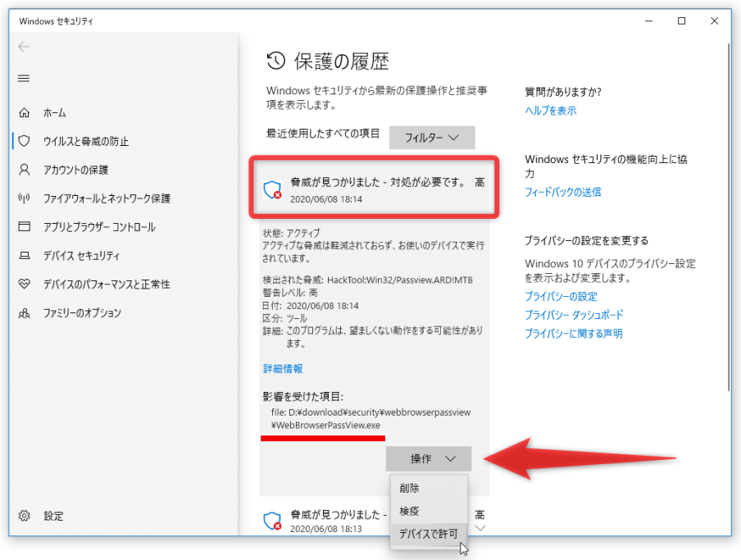The image size is (741, 560).
Task: Open the 詳細情報 link
Action: tap(283, 369)
